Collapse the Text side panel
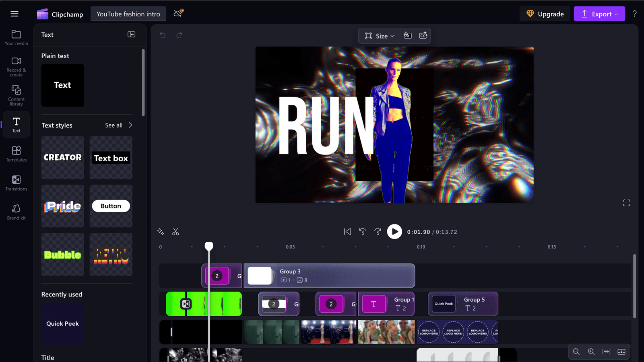 click(131, 35)
